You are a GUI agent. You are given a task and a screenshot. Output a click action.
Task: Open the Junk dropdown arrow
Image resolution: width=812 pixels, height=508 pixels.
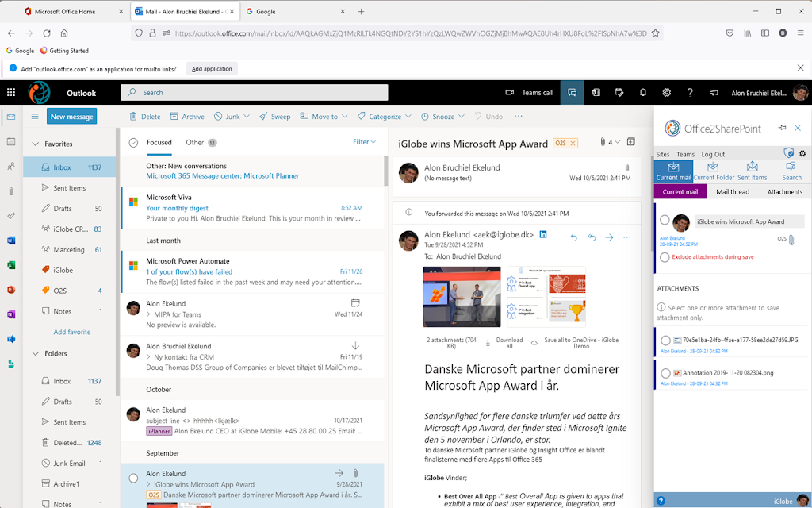247,117
